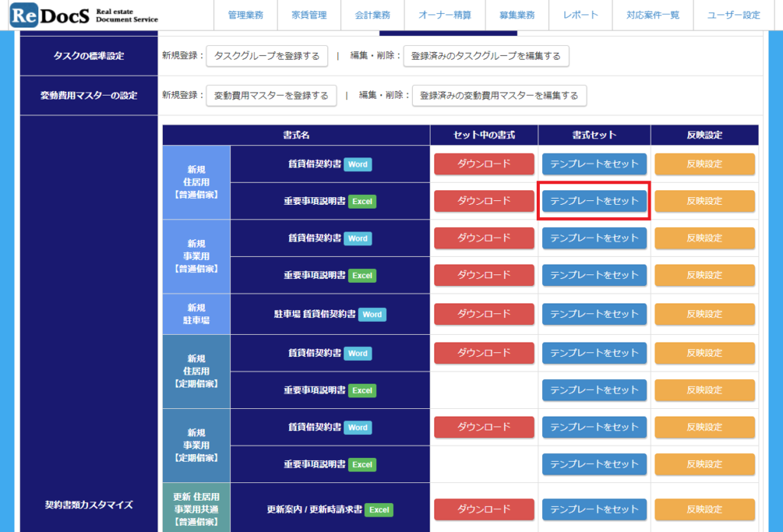Click Excel badge in 新規事業用普通借家 row
Image resolution: width=783 pixels, height=532 pixels.
(362, 275)
